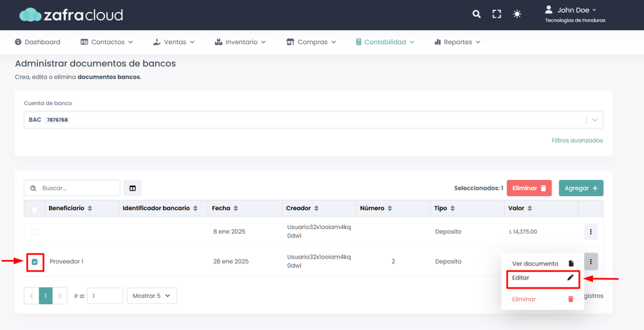Toggle the select-all header checkbox
The width and height of the screenshot is (644, 330).
[x=34, y=209]
